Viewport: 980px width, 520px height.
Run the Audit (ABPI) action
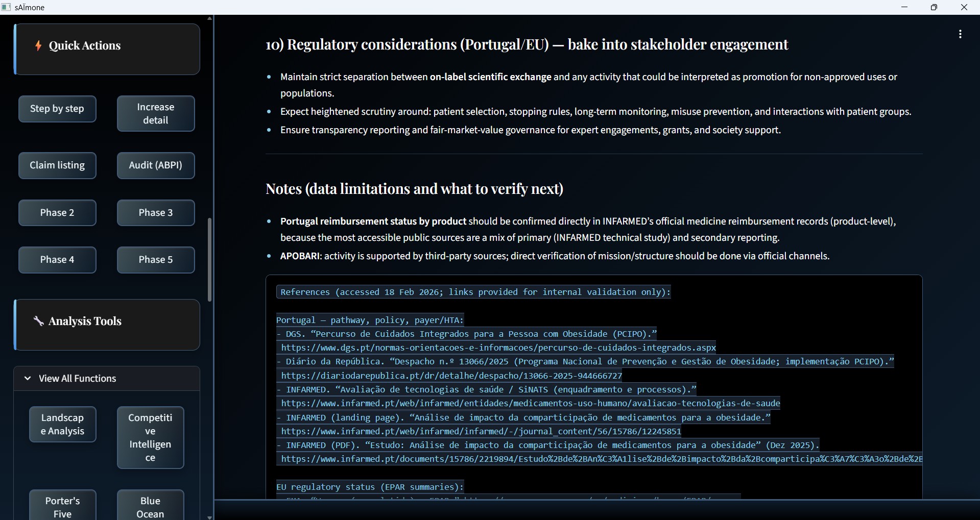pyautogui.click(x=156, y=165)
